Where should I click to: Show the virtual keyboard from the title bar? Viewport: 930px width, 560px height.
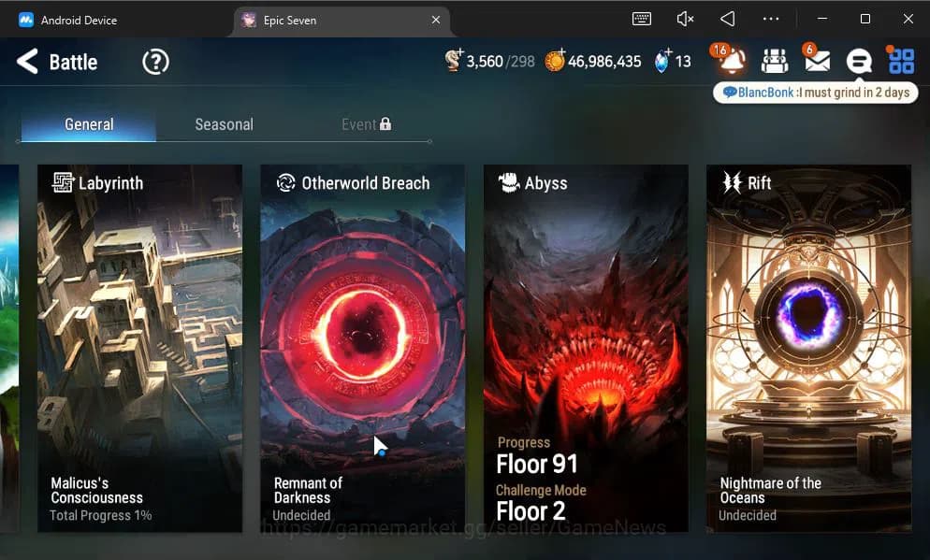642,18
